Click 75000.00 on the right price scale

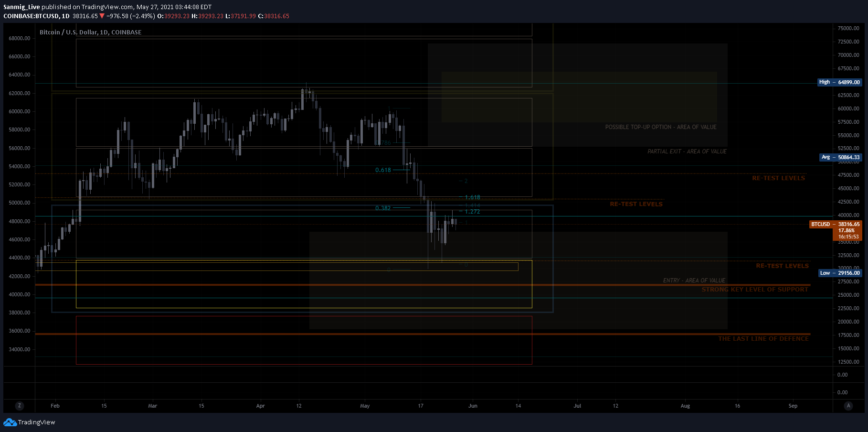(848, 28)
